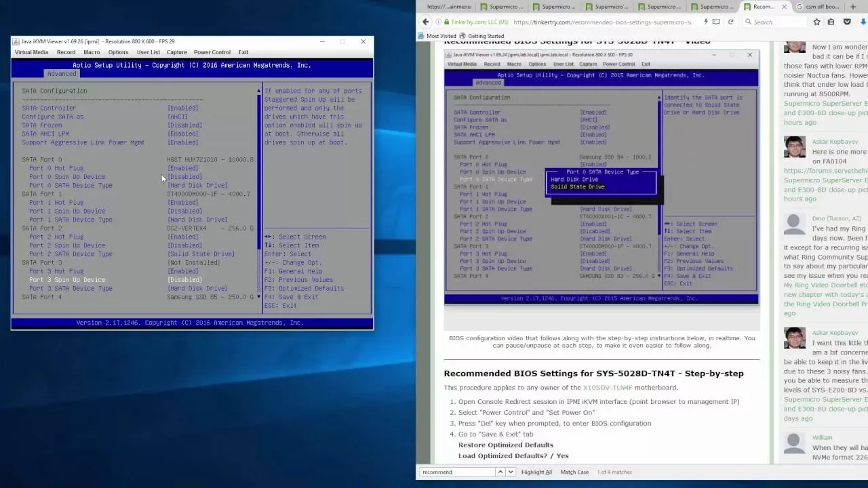Open the Options menu in iKVM Viewer
This screenshot has width=868, height=488.
coord(118,52)
